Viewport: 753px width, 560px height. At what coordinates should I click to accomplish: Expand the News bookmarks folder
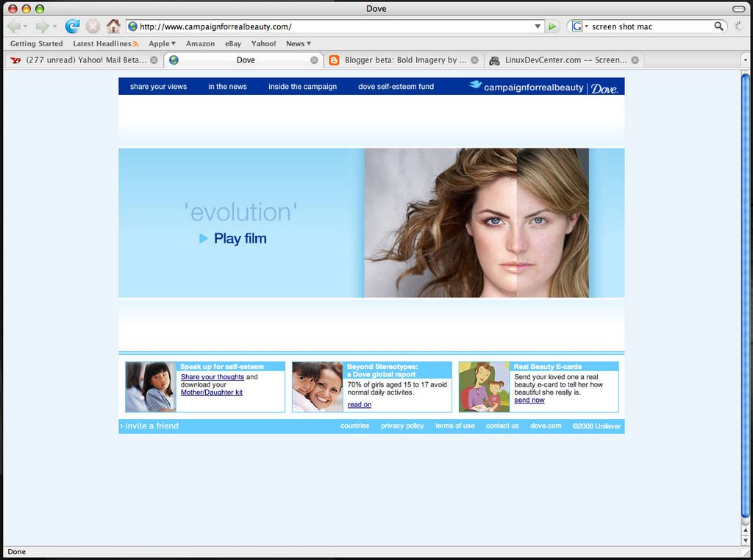click(x=299, y=43)
